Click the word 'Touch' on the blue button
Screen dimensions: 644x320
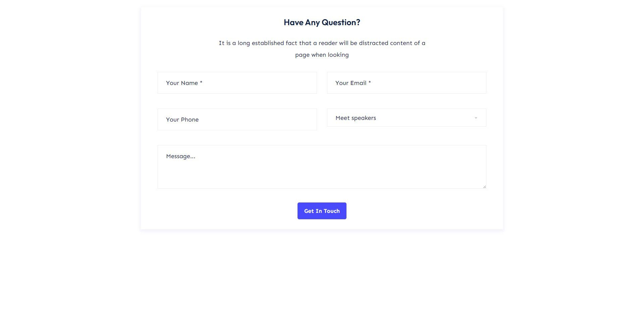332,211
